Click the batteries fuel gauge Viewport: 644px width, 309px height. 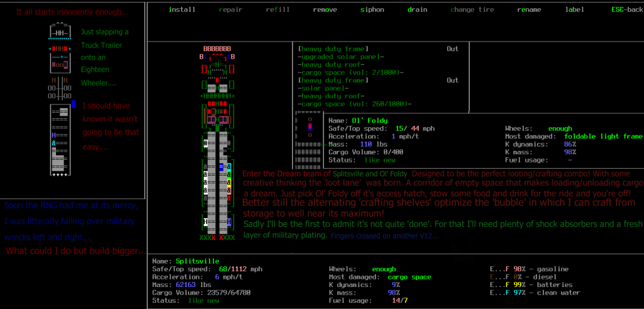pyautogui.click(x=534, y=284)
